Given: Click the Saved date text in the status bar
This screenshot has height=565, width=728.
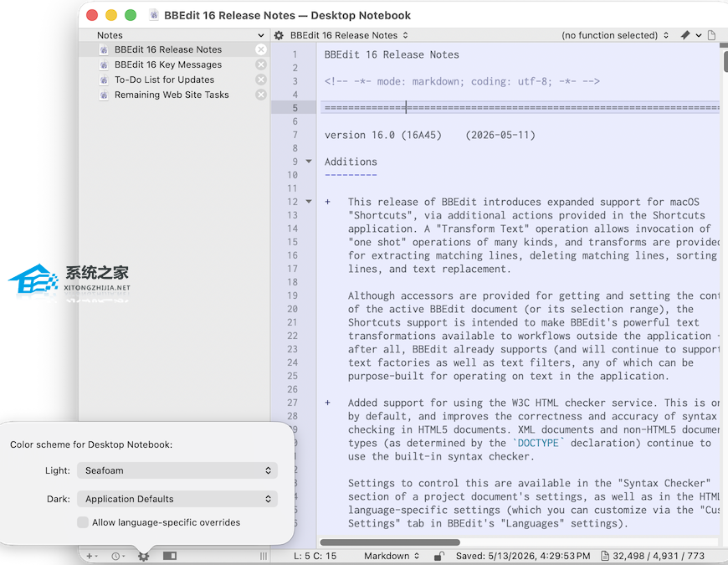Looking at the screenshot, I should pos(523,556).
